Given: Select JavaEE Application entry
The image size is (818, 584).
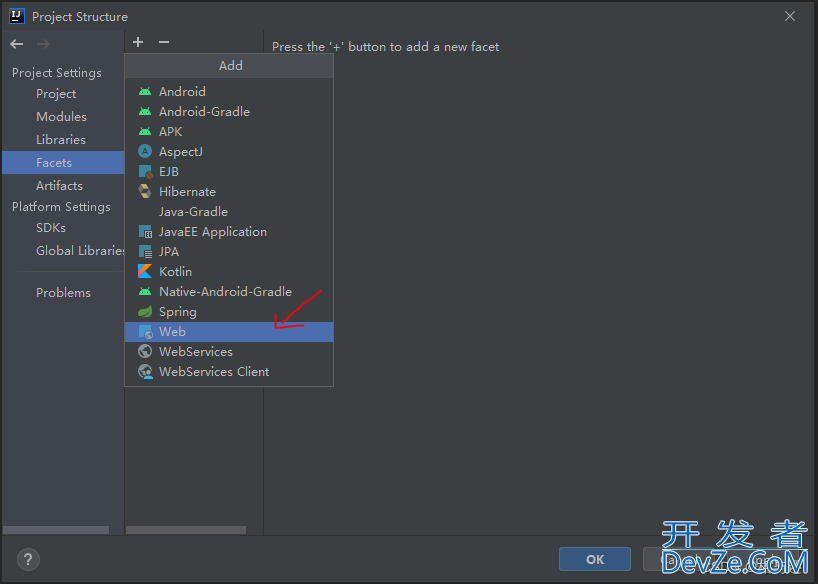Looking at the screenshot, I should [229, 231].
